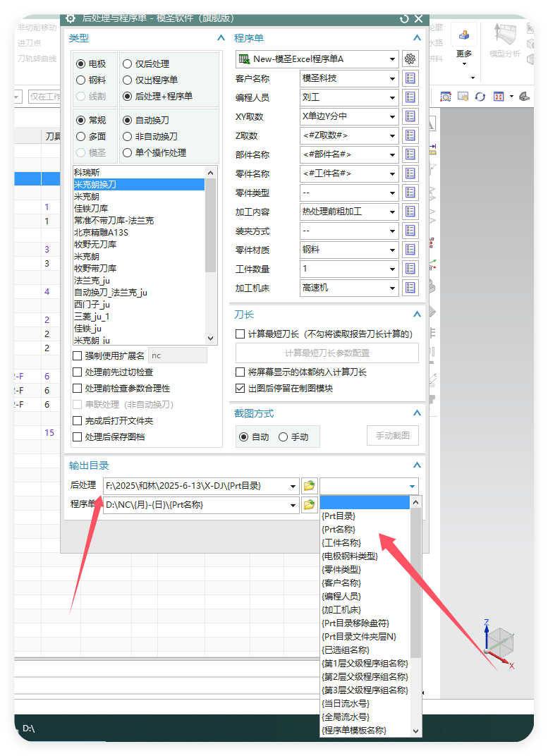Open the list editor icon beside 客户名称
Screen dimensions: 548x756
pyautogui.click(x=410, y=78)
